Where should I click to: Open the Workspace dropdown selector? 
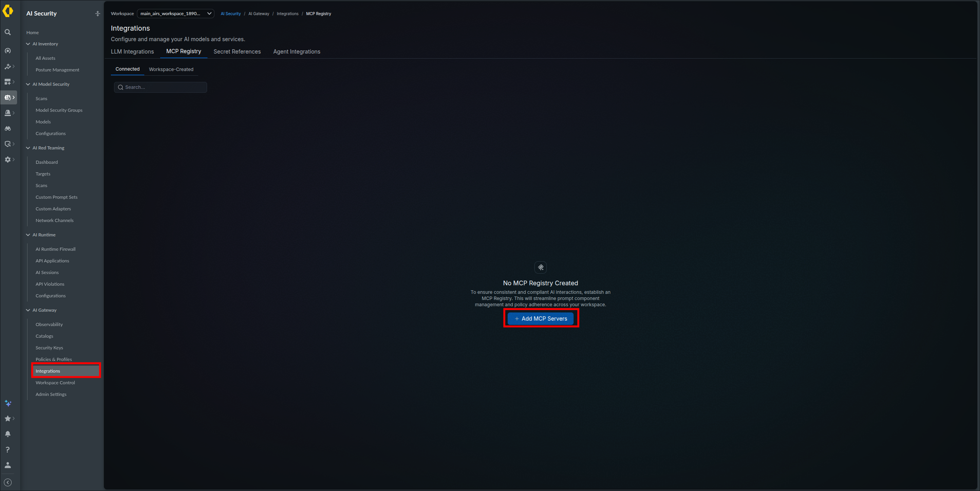[176, 14]
